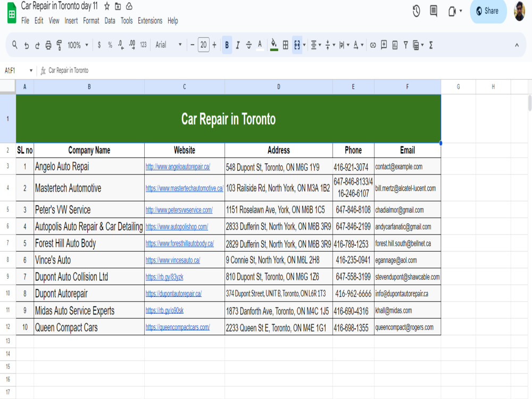Click the print icon
The image size is (532, 399).
click(48, 45)
